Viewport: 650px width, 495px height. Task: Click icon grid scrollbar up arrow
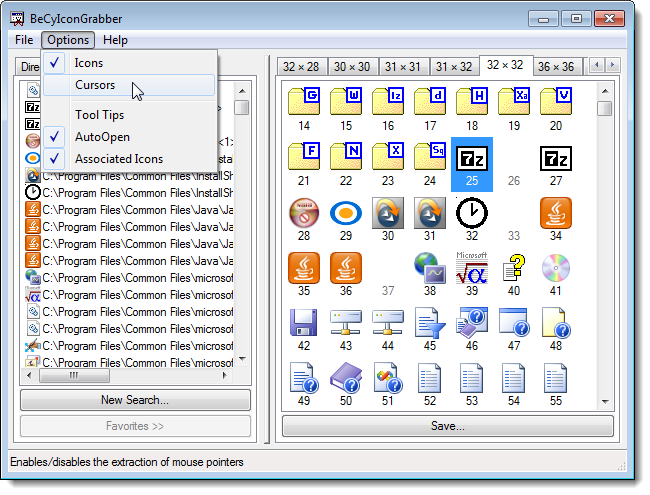[x=605, y=91]
